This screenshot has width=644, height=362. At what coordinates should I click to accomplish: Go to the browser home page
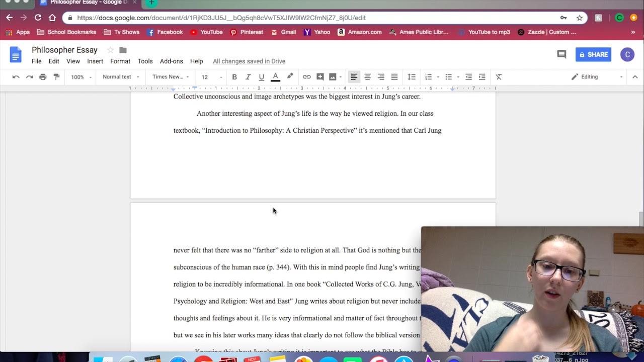(x=52, y=18)
